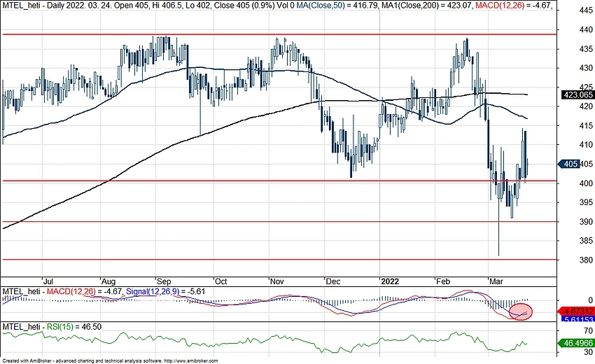
Task: Click the Signal(12,26,9) = -5.61 label
Action: [x=165, y=291]
